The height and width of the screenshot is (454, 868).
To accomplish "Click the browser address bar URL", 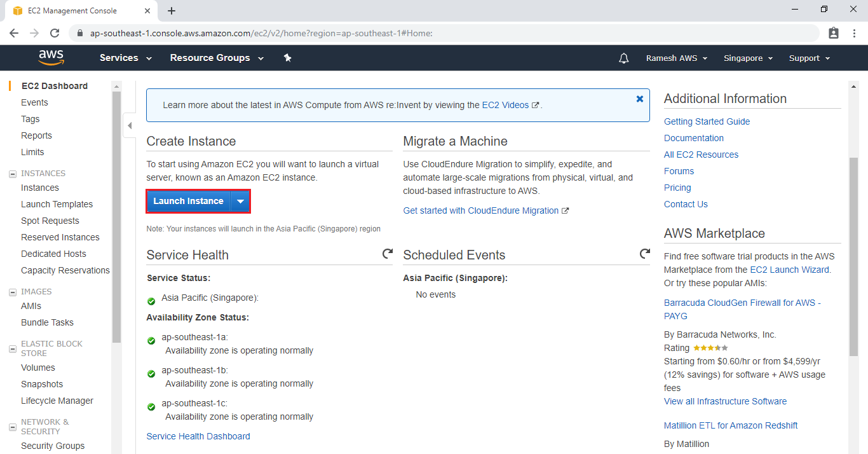I will [261, 33].
